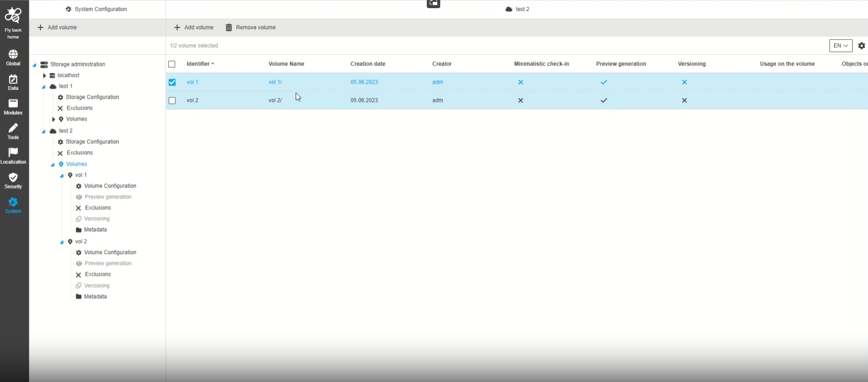Click the window icon at top center
Viewport: 868px width, 382px height.
coord(434,3)
